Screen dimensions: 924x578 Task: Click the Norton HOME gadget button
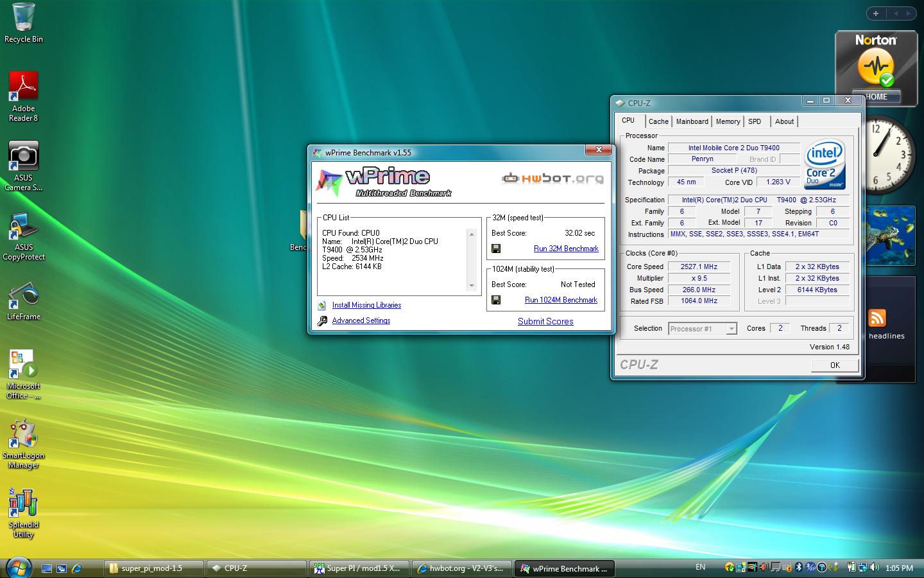(x=876, y=97)
